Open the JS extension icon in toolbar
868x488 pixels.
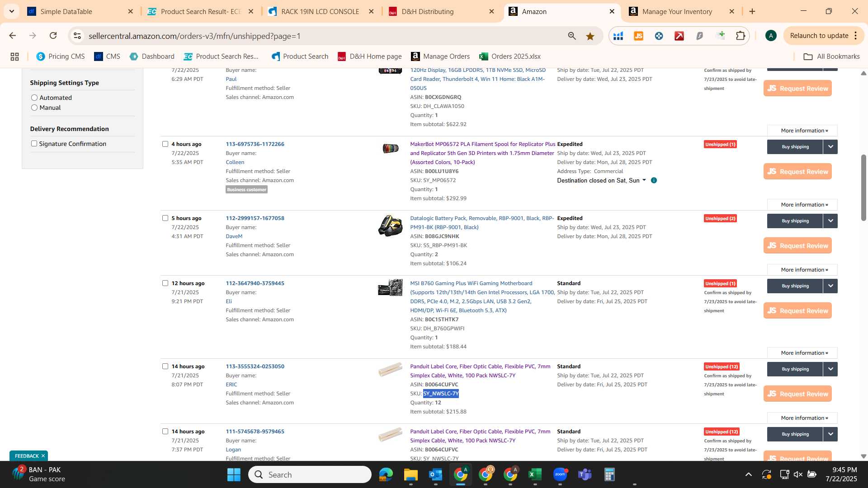click(x=638, y=36)
